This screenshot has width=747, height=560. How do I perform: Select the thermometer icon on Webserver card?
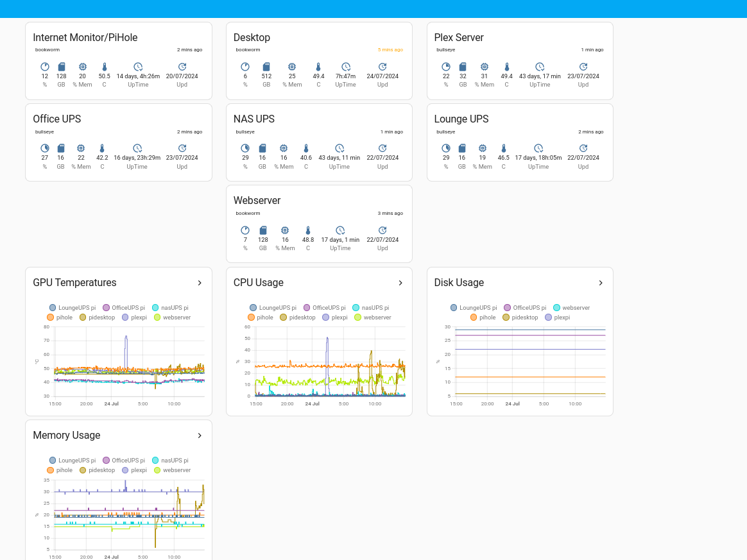click(307, 230)
